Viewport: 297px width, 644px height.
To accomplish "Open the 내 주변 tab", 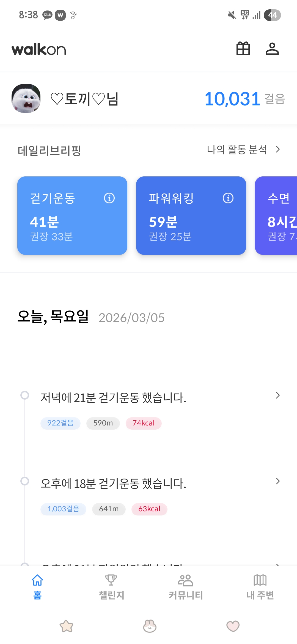I will click(x=260, y=587).
